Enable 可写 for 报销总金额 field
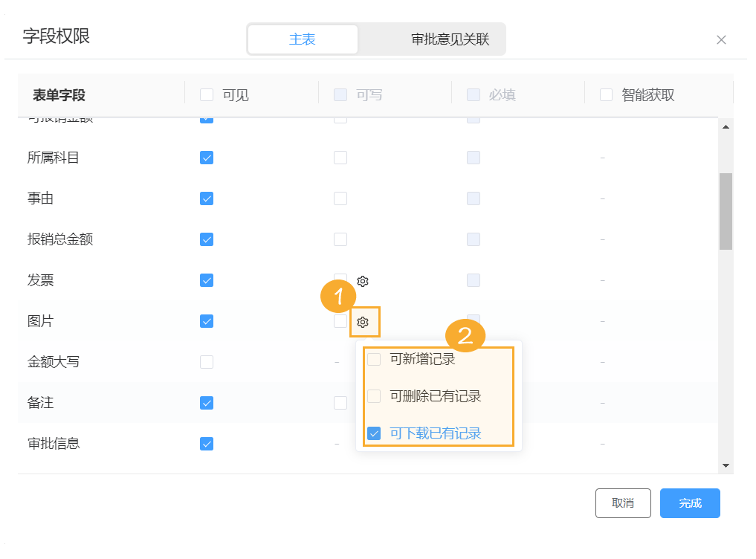The width and height of the screenshot is (756, 559). [340, 239]
